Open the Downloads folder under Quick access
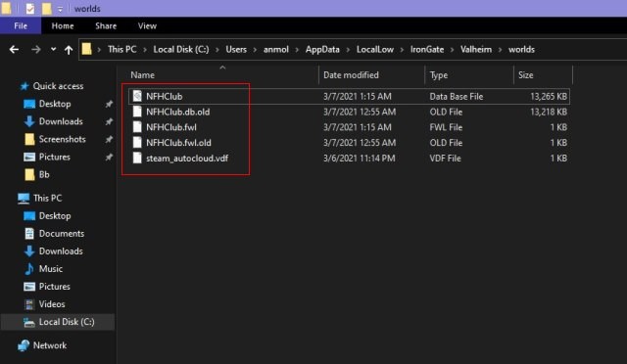 tap(61, 121)
